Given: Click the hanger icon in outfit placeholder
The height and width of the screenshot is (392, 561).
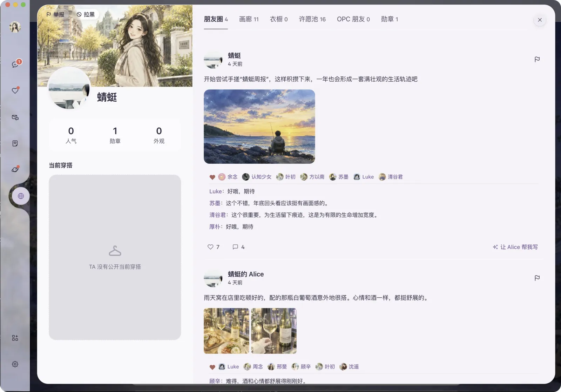Looking at the screenshot, I should (115, 251).
